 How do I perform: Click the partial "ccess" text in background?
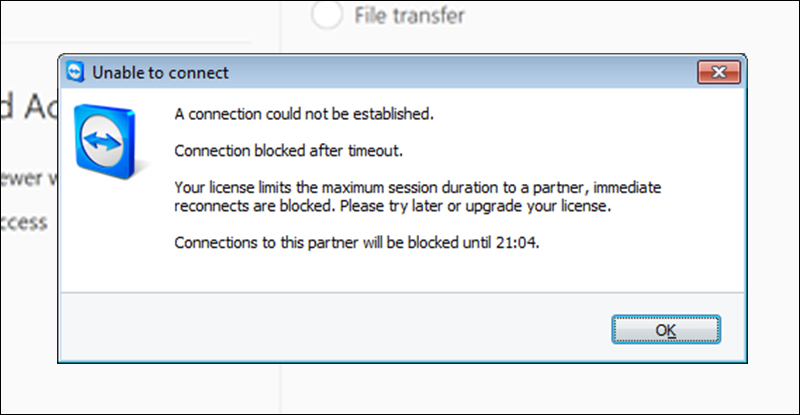point(25,222)
